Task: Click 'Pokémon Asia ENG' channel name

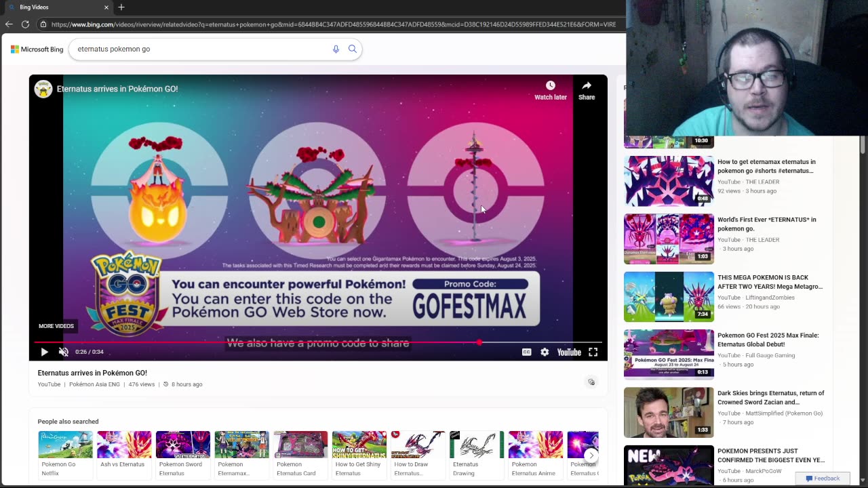Action: point(94,384)
